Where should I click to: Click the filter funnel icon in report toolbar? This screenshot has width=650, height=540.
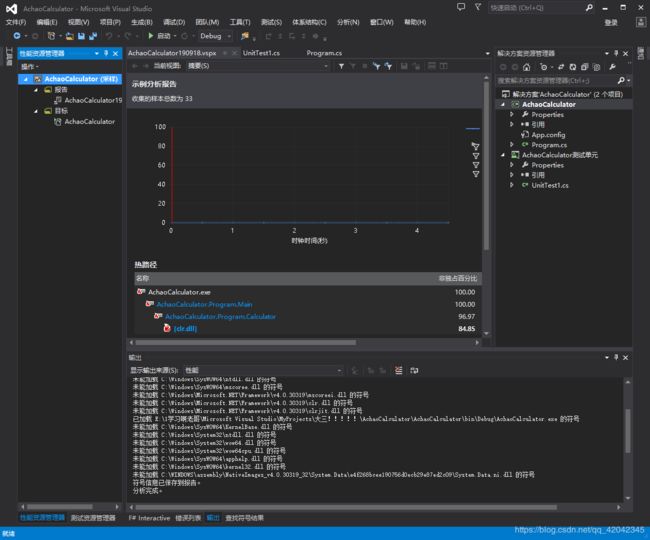(x=341, y=66)
